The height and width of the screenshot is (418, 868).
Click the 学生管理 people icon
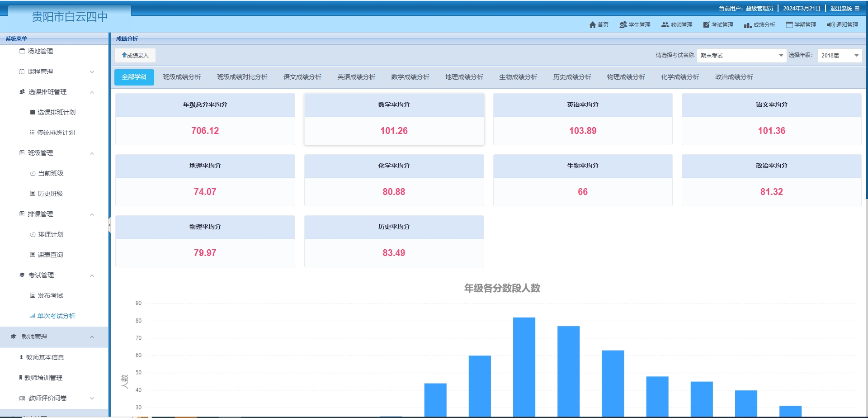(x=623, y=25)
